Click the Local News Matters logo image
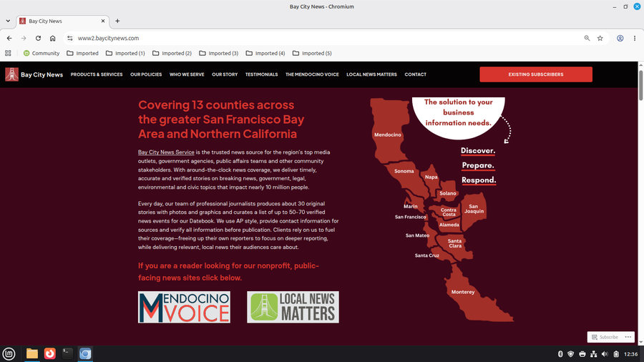Viewport: 644px width, 362px height. [x=293, y=307]
